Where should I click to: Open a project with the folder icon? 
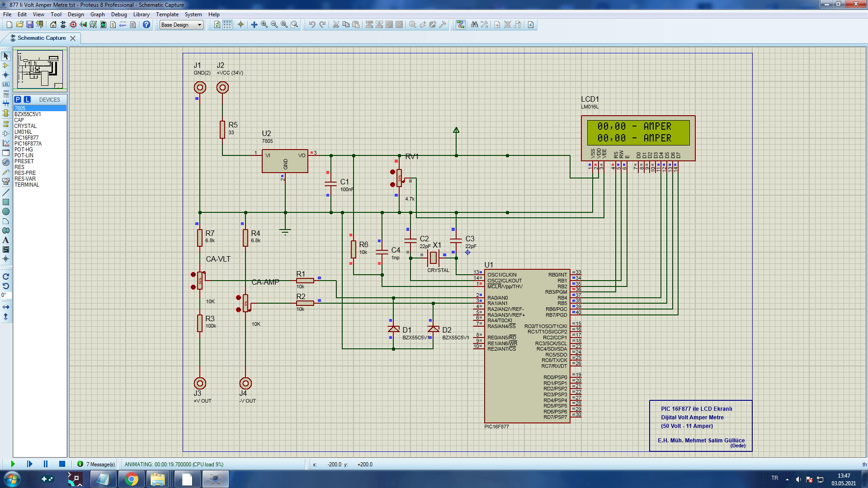pos(19,25)
